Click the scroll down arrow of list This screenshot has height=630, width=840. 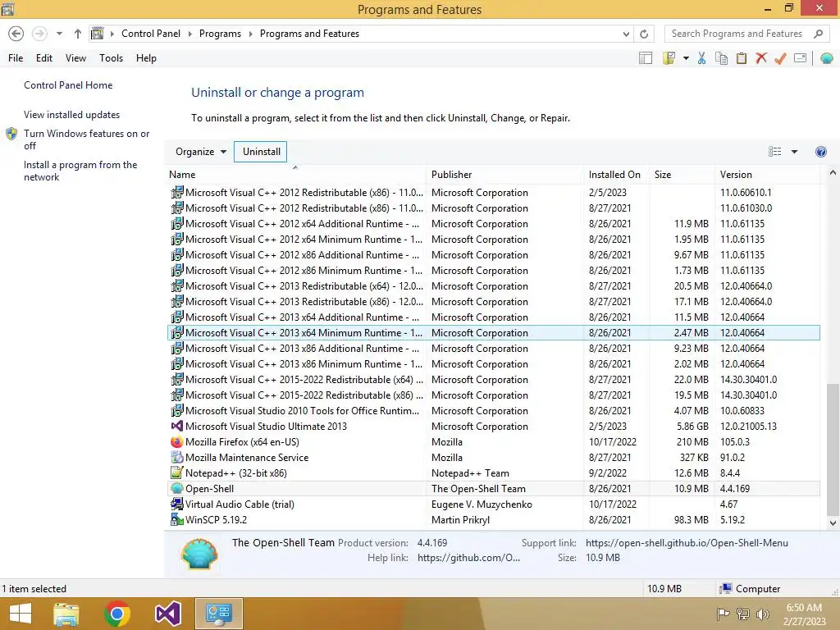click(x=833, y=523)
